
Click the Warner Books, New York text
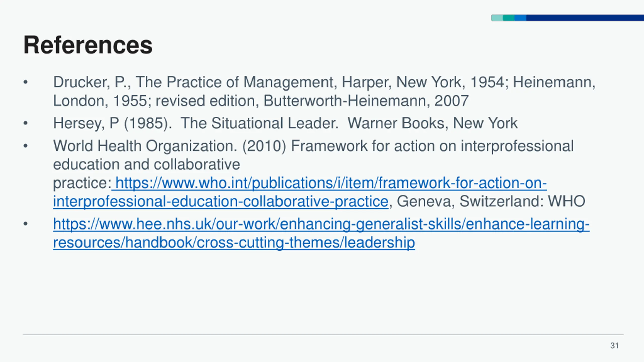432,123
